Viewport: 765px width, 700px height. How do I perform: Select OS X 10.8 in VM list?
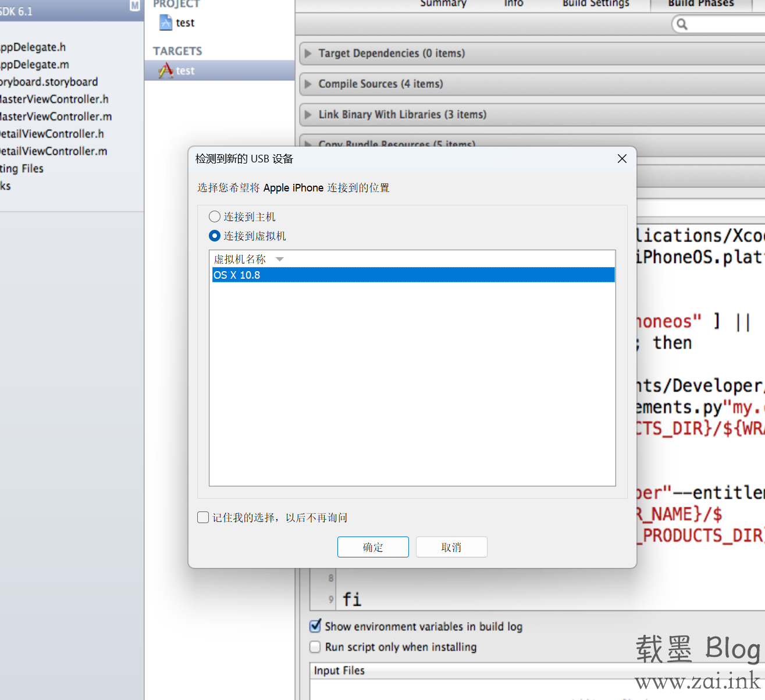pos(412,275)
